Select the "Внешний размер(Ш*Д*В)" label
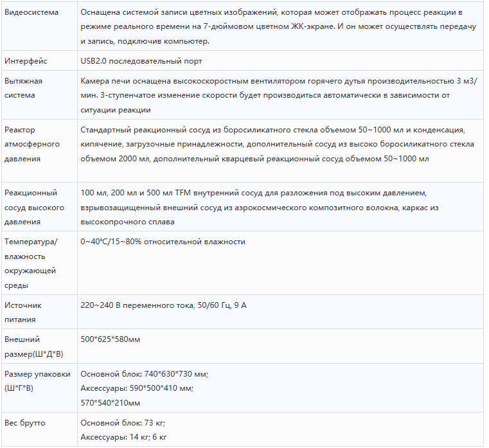 click(x=33, y=346)
